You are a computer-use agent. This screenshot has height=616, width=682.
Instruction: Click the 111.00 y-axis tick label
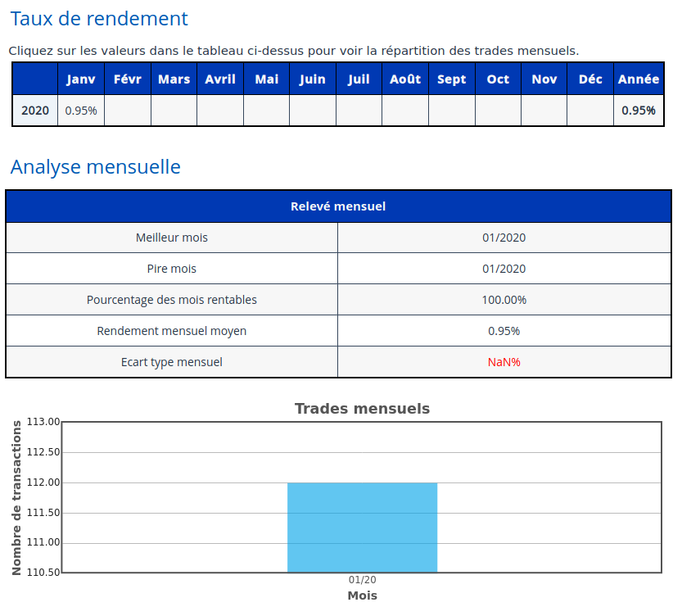(x=43, y=542)
